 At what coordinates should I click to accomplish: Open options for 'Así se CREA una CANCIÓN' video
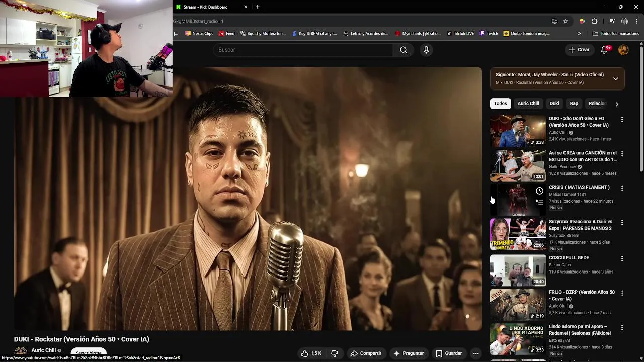622,154
